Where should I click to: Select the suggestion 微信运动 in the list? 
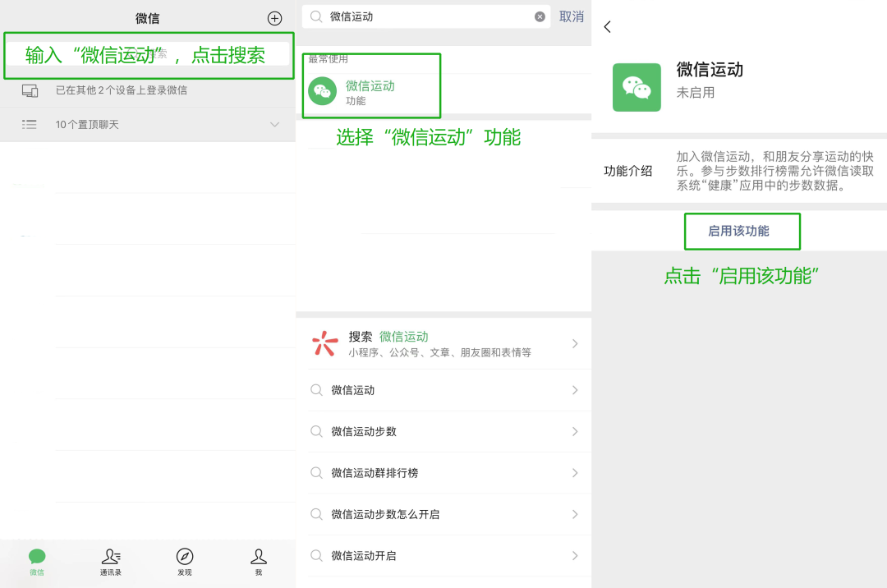443,390
